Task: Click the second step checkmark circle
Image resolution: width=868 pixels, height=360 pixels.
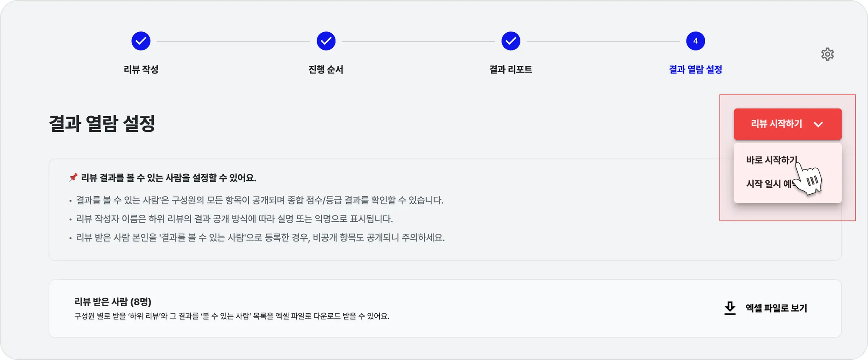Action: click(x=326, y=41)
